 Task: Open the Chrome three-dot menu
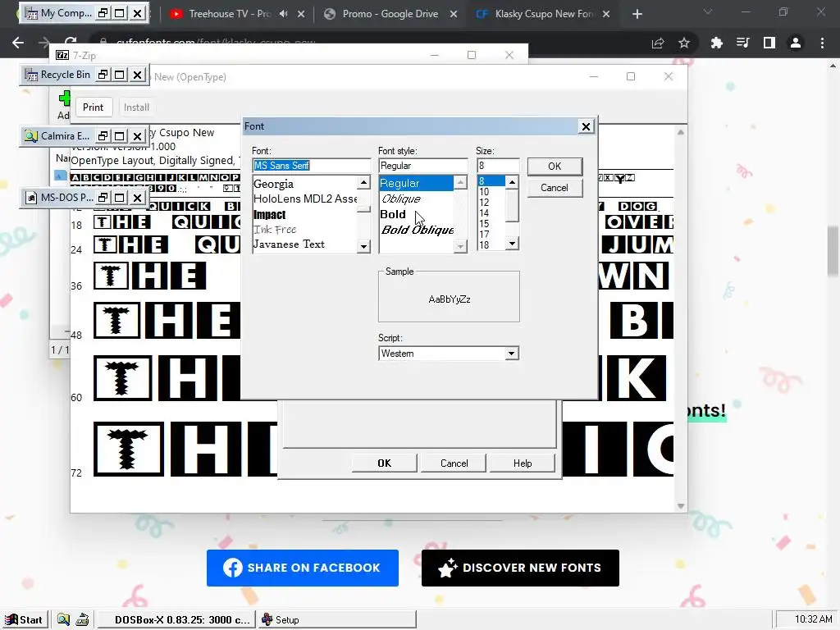coord(822,43)
